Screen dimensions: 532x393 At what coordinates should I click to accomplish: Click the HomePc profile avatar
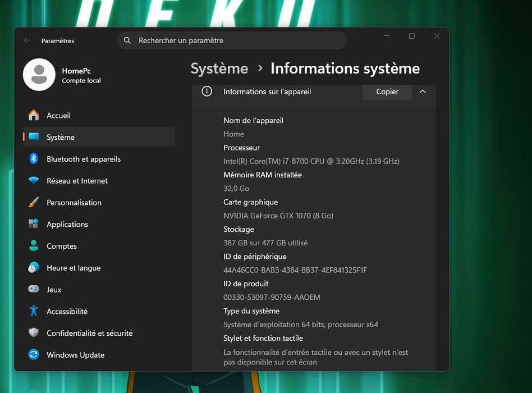(x=39, y=75)
